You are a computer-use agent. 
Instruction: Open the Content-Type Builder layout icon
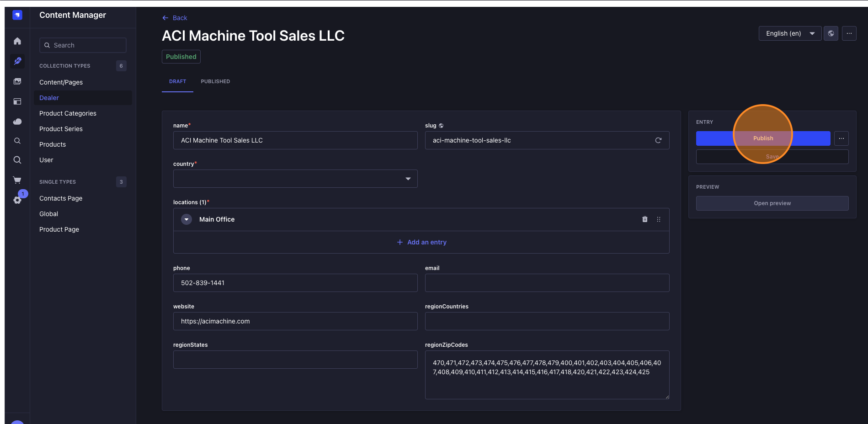coord(17,101)
